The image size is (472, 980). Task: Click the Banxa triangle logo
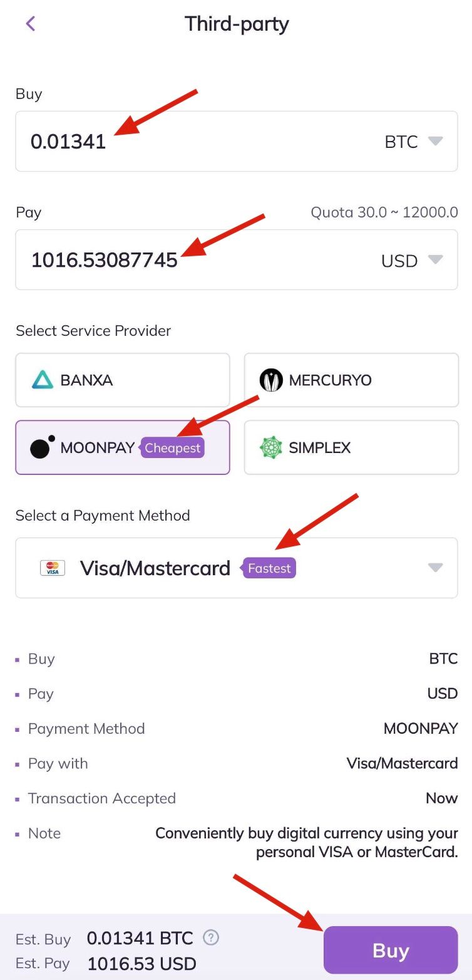(43, 380)
